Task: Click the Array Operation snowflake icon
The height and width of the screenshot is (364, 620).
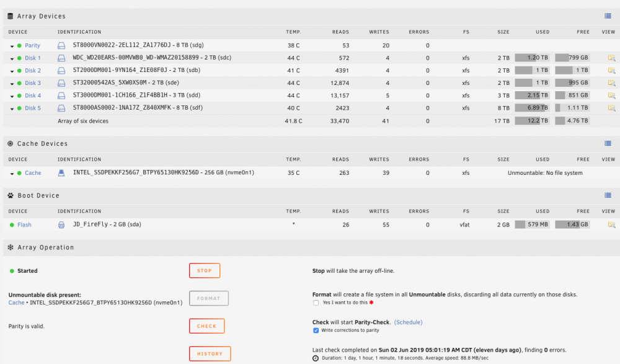Action: click(x=11, y=247)
